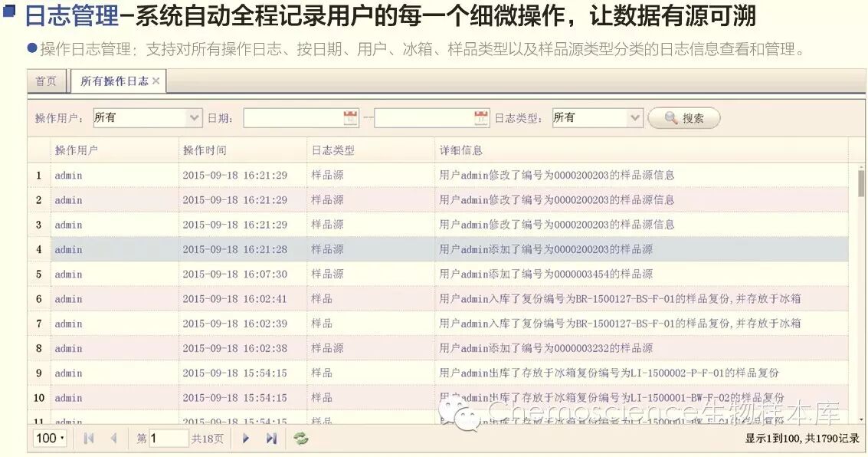Viewport: 868px width, 457px height.
Task: Switch to the 首页 tab
Action: 47,81
